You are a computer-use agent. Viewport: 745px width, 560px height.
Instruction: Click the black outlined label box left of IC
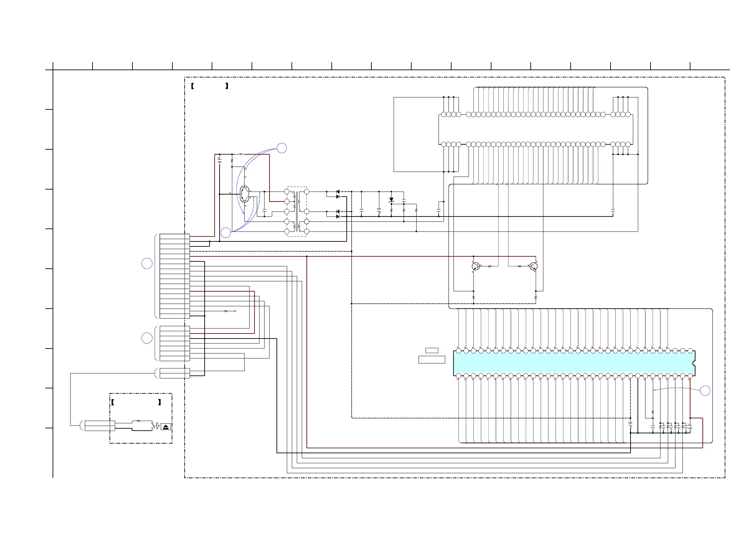(432, 360)
